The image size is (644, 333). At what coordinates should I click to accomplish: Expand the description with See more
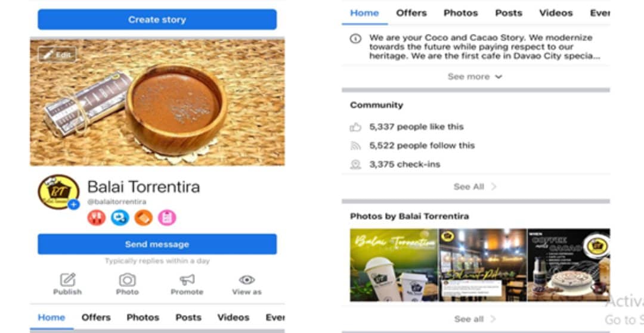pos(475,77)
